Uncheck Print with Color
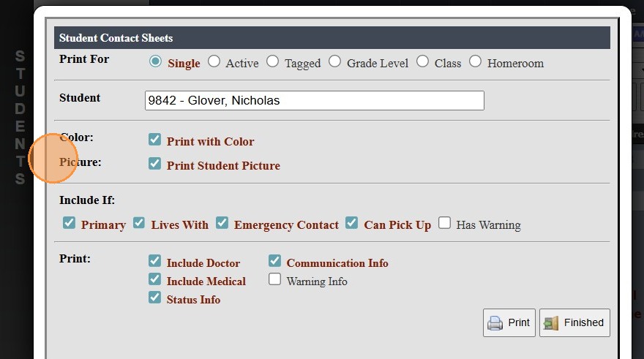 pos(154,139)
